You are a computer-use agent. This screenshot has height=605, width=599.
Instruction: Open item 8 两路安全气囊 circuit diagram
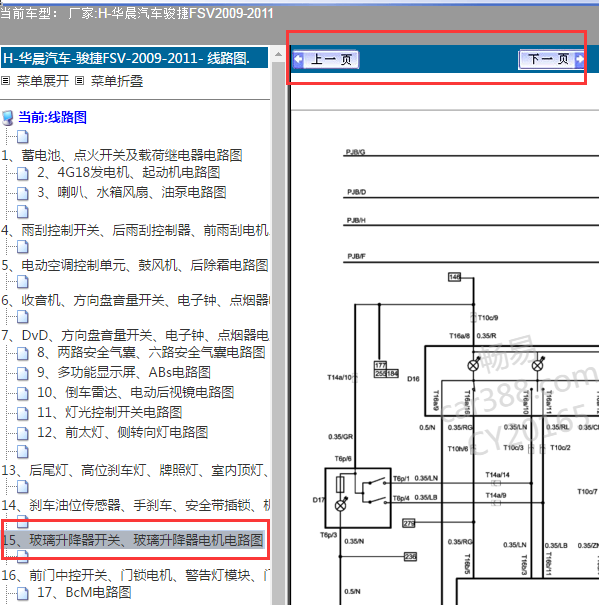151,352
